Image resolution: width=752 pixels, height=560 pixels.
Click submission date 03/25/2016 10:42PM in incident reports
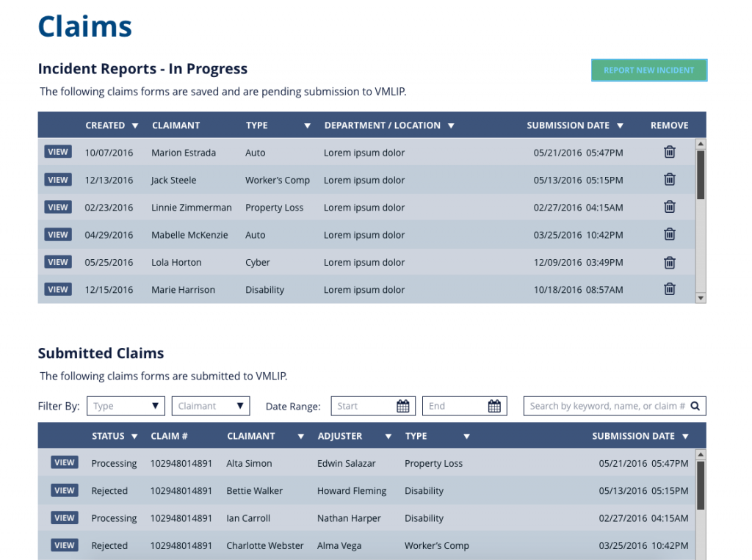579,235
